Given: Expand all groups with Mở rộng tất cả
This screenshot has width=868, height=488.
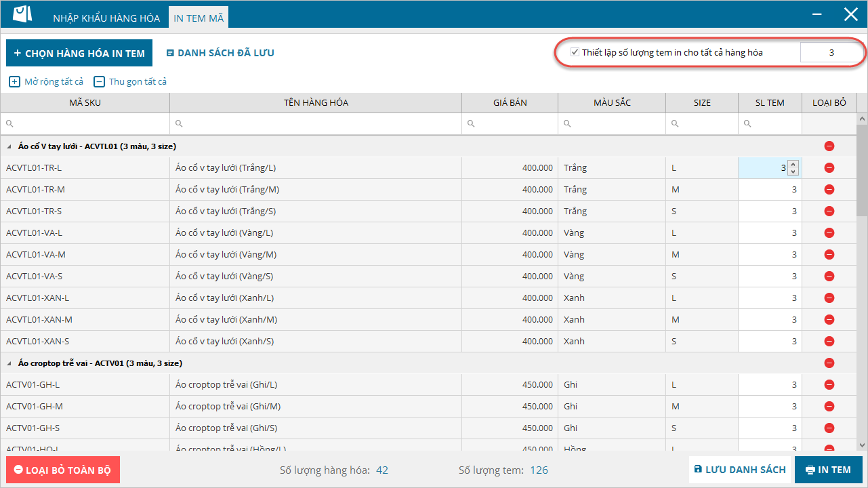Looking at the screenshot, I should point(46,81).
